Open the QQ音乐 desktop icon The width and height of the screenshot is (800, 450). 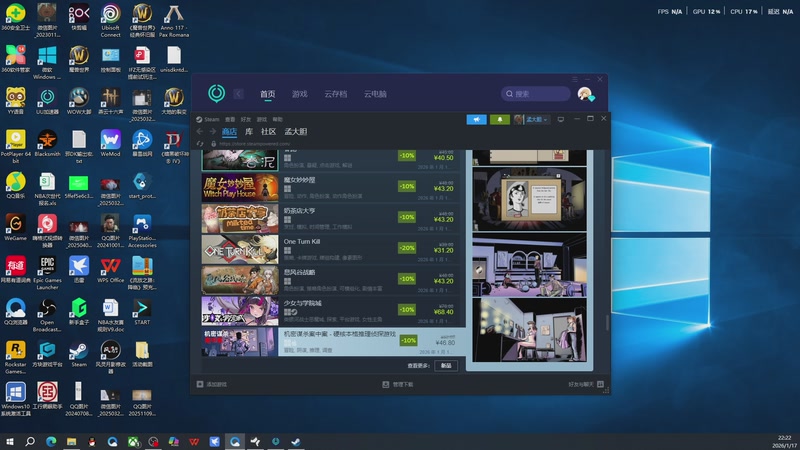click(x=15, y=185)
